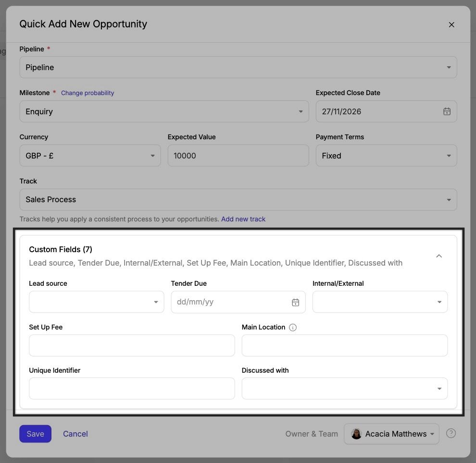Image resolution: width=476 pixels, height=463 pixels.
Task: Click the Main Location info icon
Action: click(x=293, y=328)
